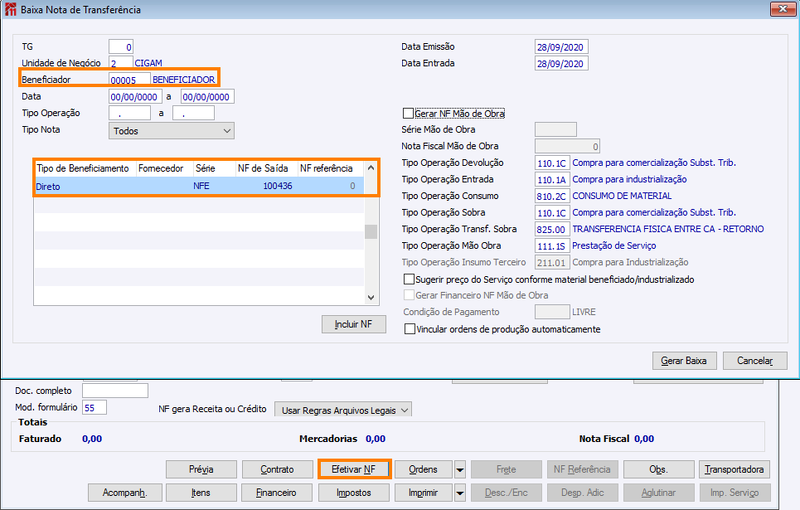Click the Acompanh. button
The image size is (800, 510).
point(125,493)
